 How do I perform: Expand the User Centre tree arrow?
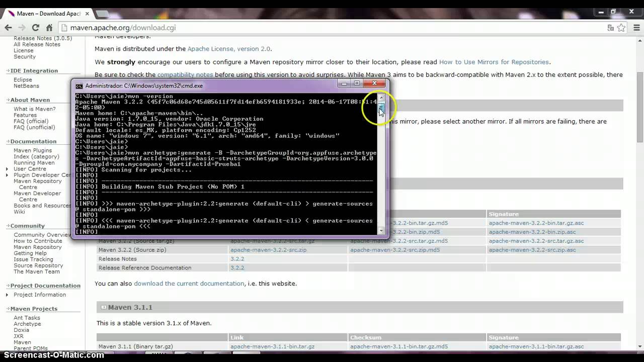(x=7, y=169)
